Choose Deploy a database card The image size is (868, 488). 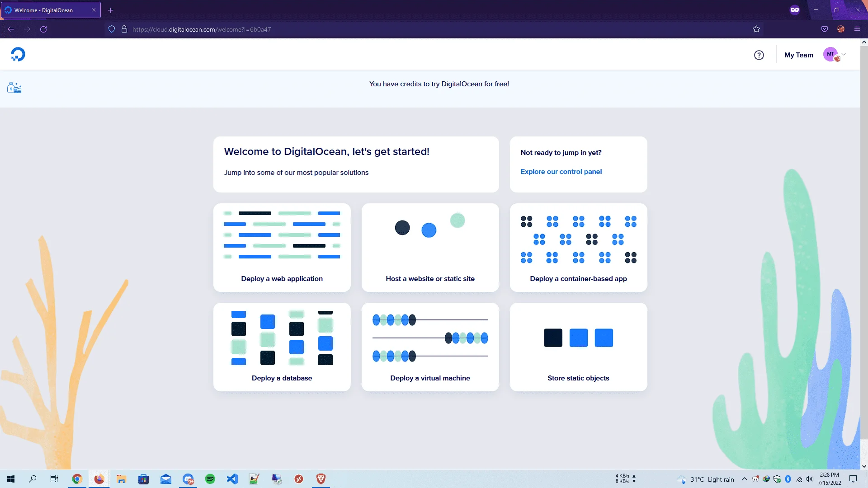pyautogui.click(x=282, y=347)
